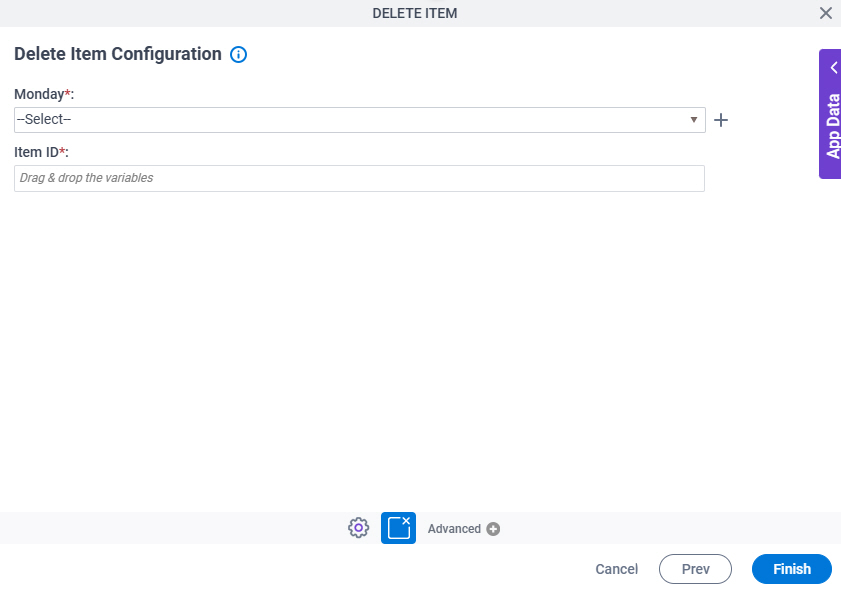Click the Finish button

(792, 569)
